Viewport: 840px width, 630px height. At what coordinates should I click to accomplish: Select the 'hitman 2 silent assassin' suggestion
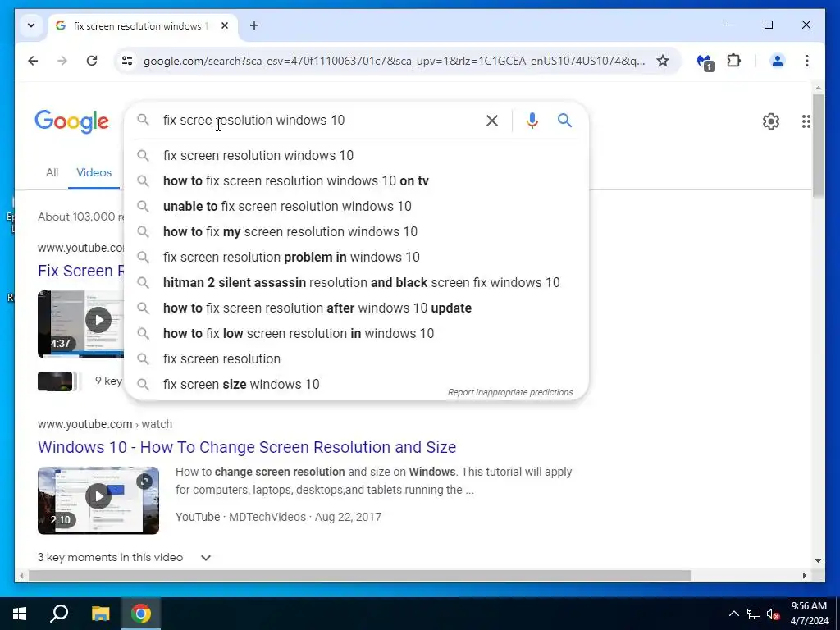coord(356,282)
